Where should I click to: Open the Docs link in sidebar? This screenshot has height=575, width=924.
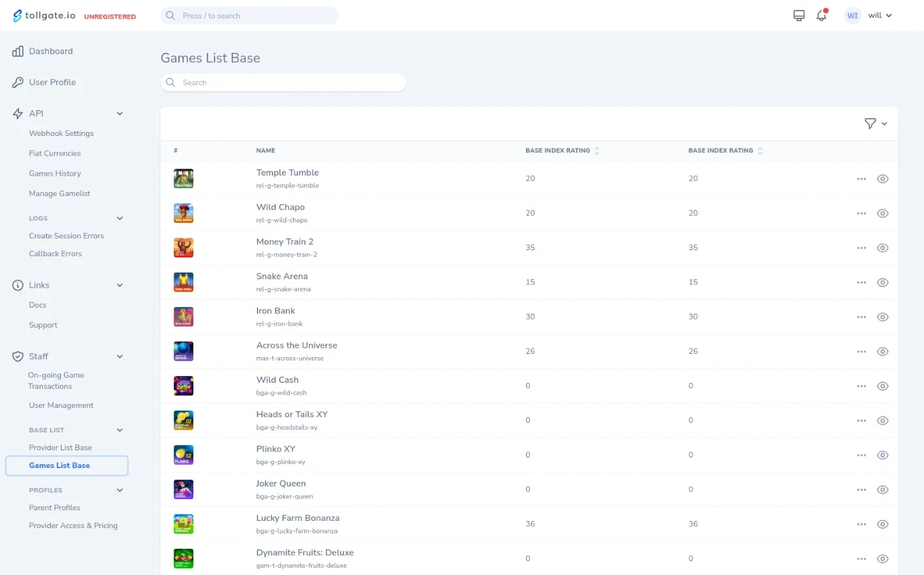pyautogui.click(x=38, y=305)
